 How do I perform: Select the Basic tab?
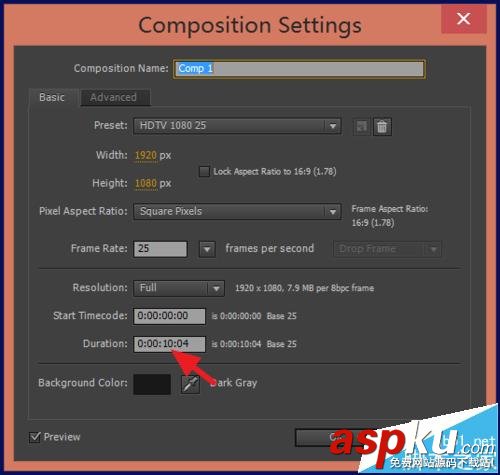point(53,97)
